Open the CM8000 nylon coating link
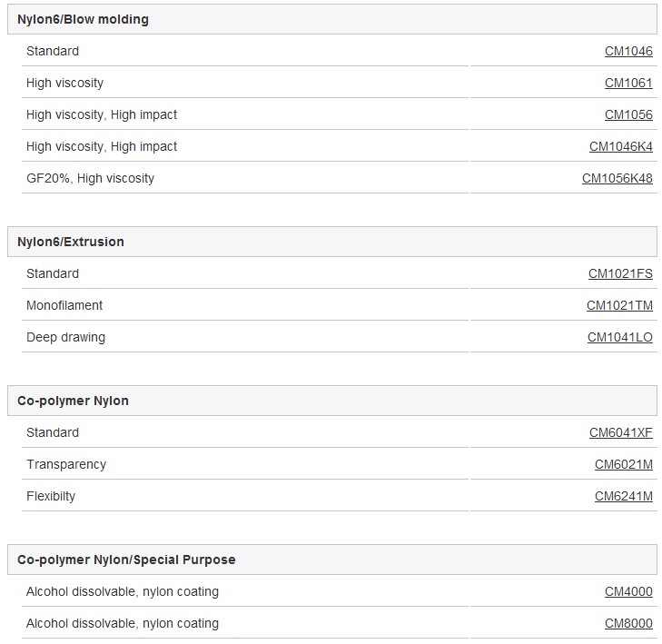662x644 pixels. point(628,623)
